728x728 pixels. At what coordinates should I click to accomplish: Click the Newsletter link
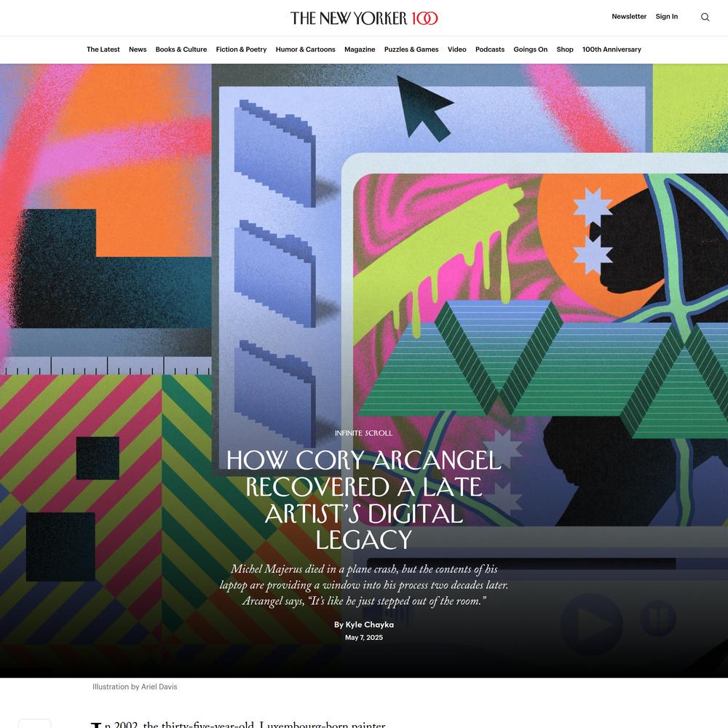click(629, 16)
